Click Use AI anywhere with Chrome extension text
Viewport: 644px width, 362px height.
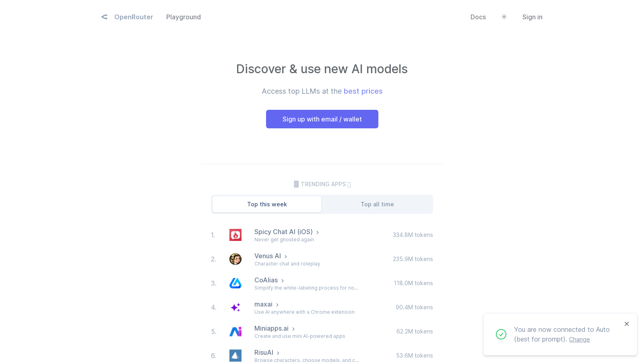304,312
